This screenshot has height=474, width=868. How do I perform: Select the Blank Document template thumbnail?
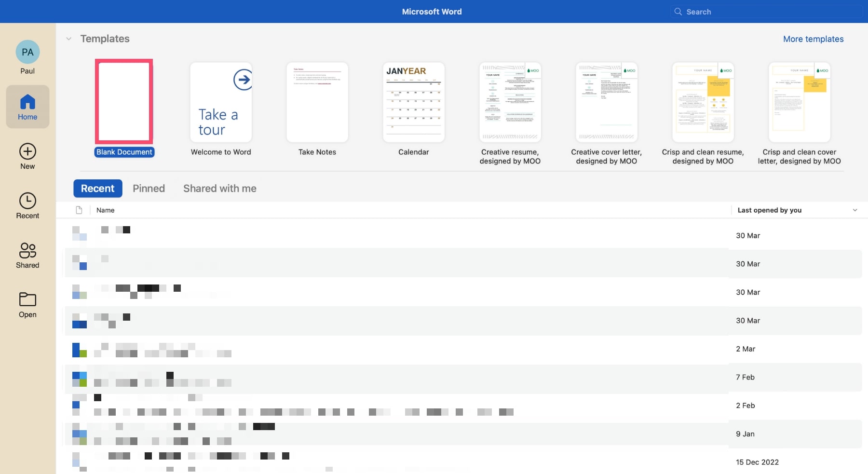tap(124, 102)
